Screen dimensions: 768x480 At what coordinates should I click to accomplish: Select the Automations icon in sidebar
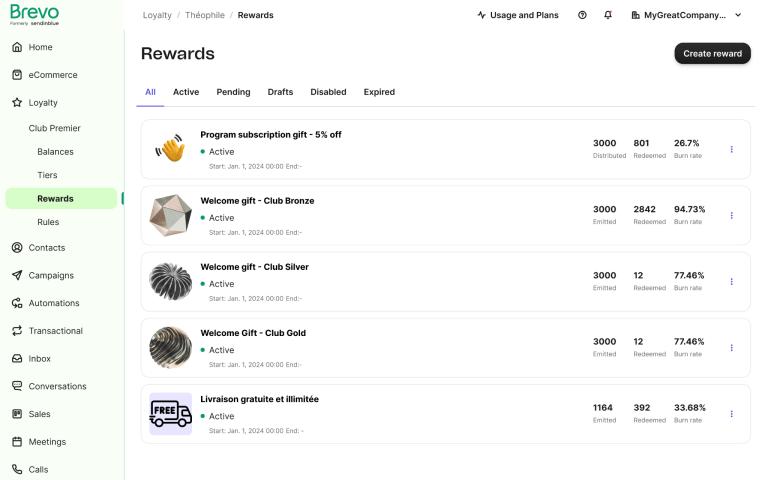click(x=17, y=303)
